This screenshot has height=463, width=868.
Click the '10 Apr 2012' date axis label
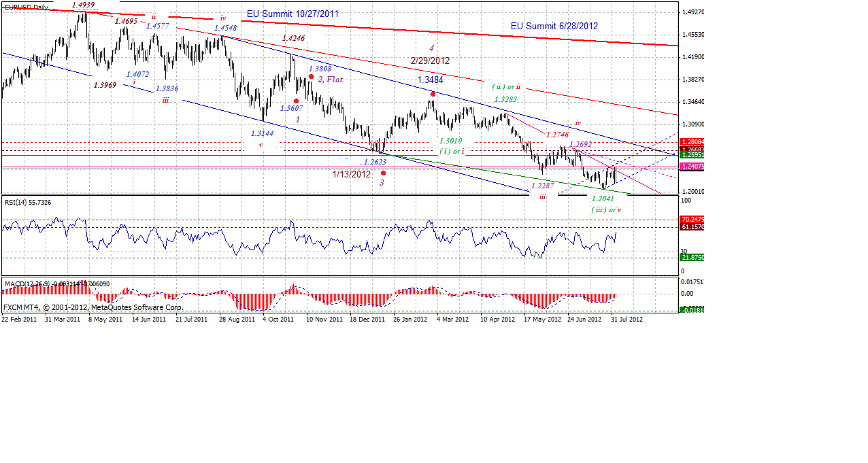[498, 318]
